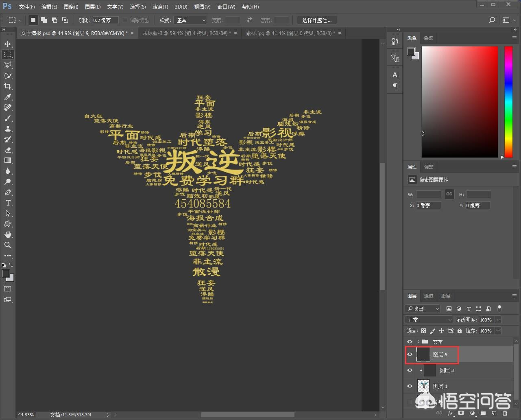521x420 pixels.
Task: Hide the 图层 1 layer
Action: click(x=410, y=386)
